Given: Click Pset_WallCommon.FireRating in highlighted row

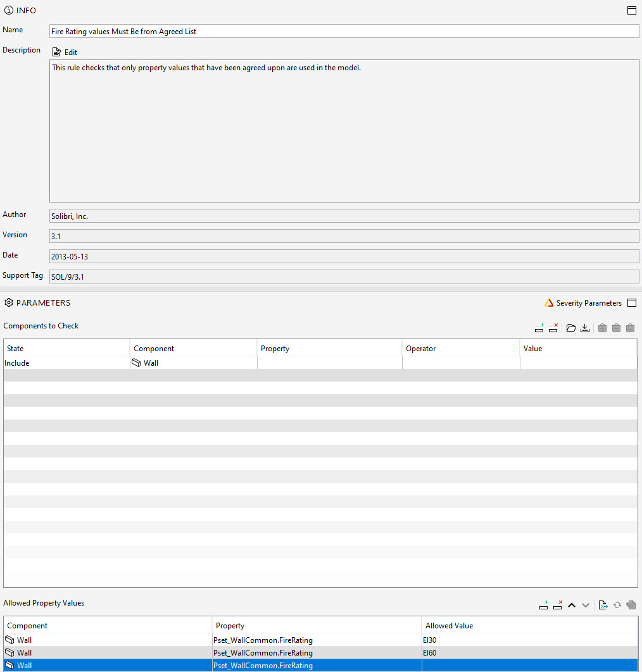Looking at the screenshot, I should 263,666.
